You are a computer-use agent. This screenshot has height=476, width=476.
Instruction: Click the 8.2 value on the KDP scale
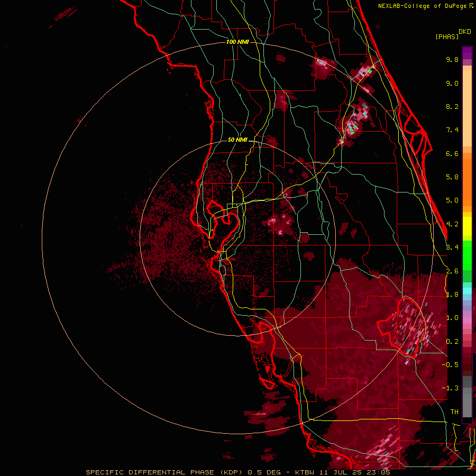click(452, 106)
